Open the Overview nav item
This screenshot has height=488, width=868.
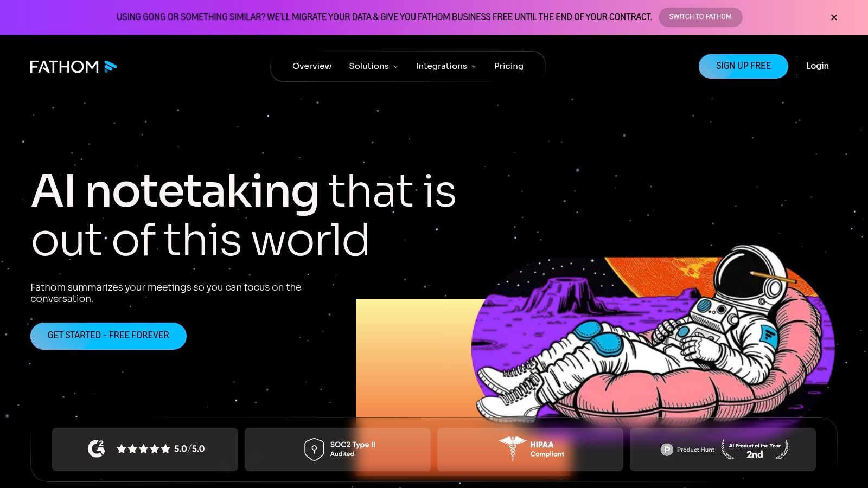click(312, 66)
